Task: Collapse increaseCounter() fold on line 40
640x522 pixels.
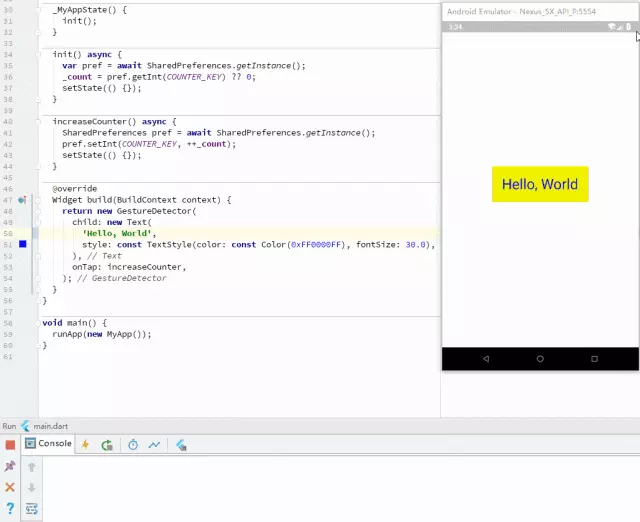Action: [38, 122]
